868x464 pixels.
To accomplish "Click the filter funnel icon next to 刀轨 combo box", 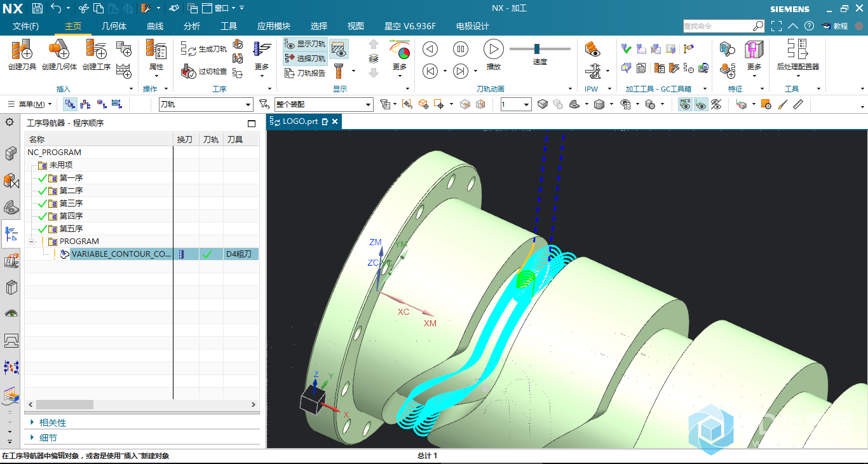I will pyautogui.click(x=264, y=104).
